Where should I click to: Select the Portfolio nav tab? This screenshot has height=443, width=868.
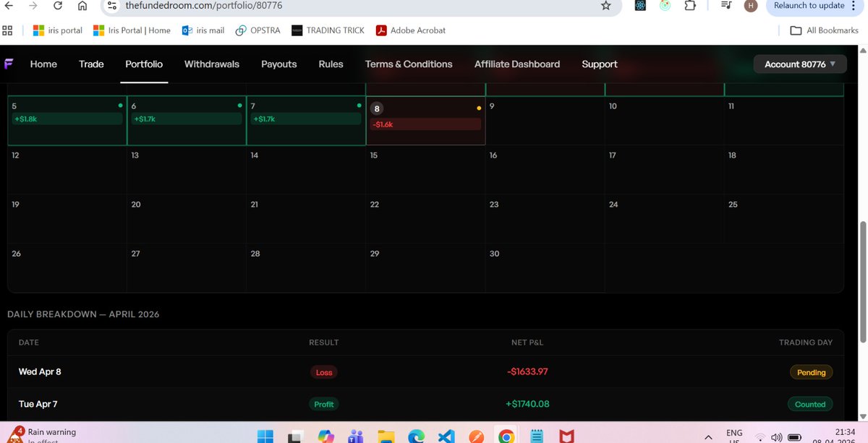click(x=144, y=64)
